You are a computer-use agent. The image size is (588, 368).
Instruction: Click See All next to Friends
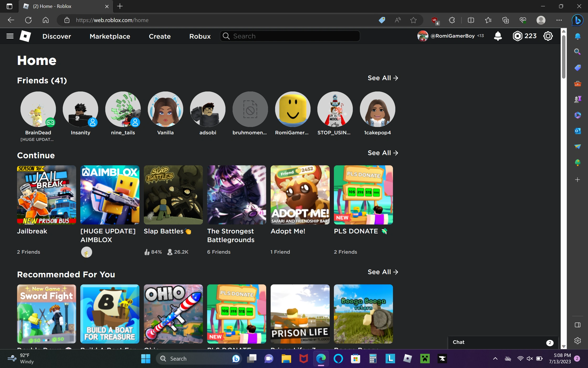tap(383, 78)
